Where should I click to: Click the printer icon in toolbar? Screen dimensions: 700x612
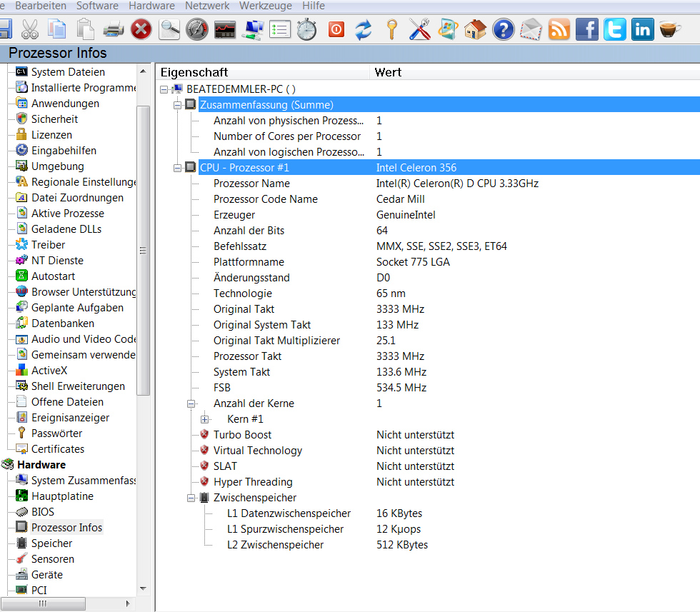click(113, 30)
